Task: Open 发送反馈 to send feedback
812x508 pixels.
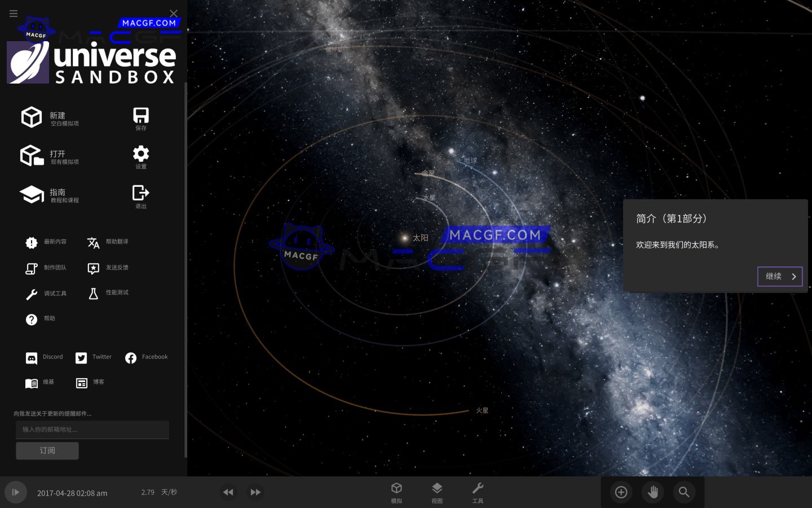Action: [107, 268]
